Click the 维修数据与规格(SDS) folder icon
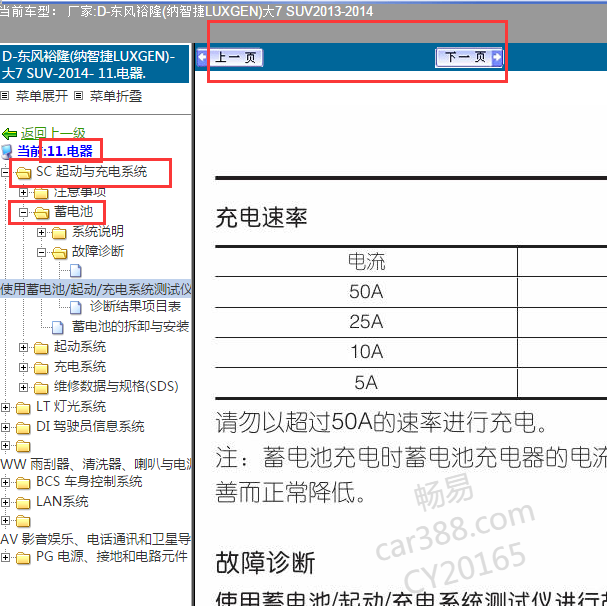This screenshot has width=607, height=606. [x=41, y=388]
